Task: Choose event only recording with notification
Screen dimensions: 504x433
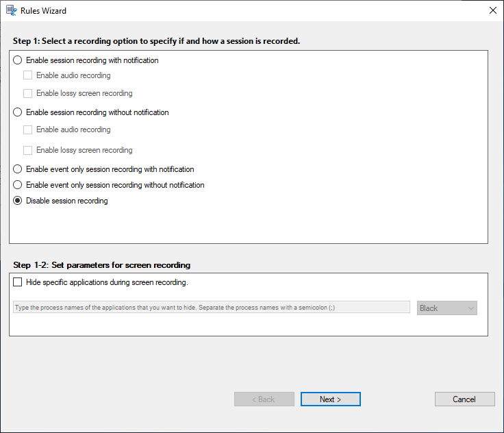Action: [x=18, y=169]
